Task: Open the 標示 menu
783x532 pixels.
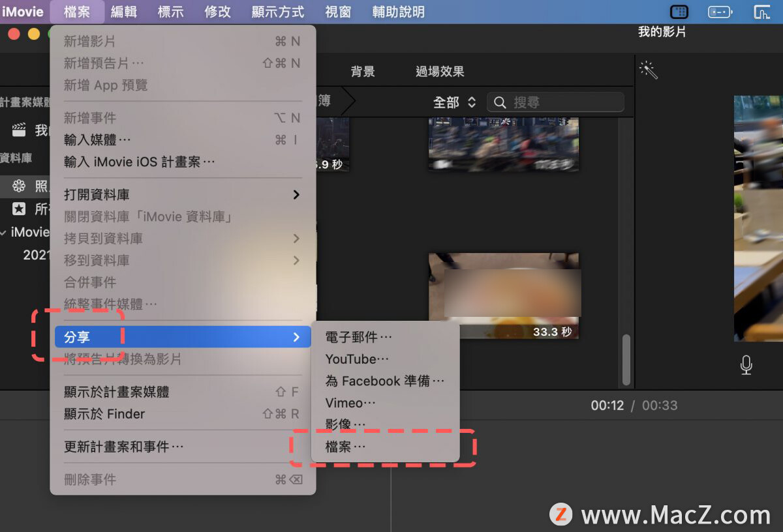Action: (170, 12)
